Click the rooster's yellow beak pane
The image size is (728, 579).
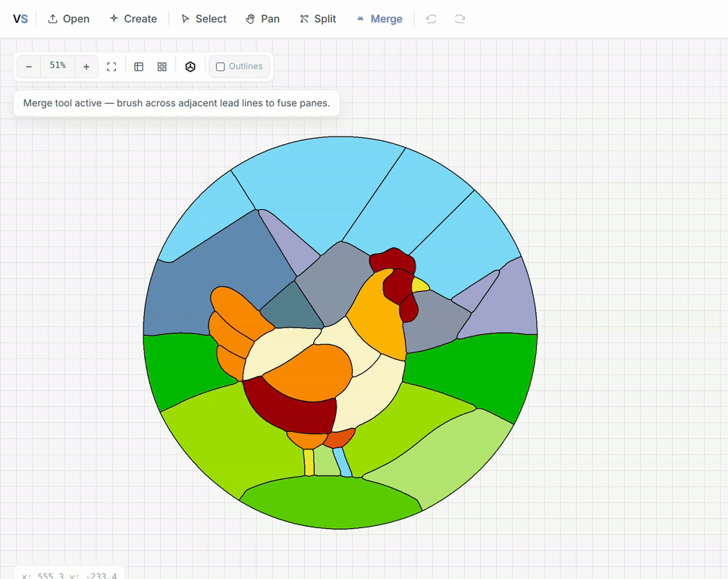click(x=420, y=284)
